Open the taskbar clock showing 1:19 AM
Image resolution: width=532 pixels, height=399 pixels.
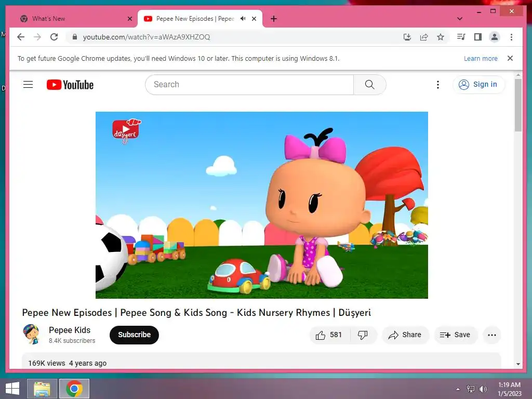509,389
